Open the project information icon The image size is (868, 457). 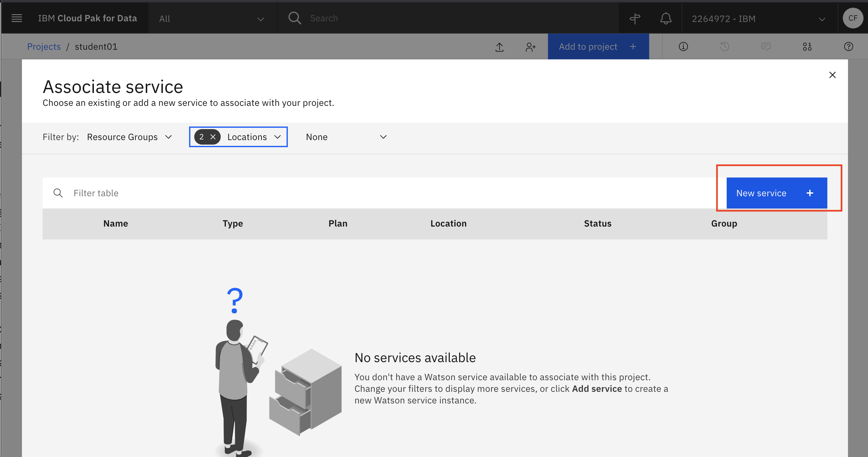pyautogui.click(x=683, y=46)
